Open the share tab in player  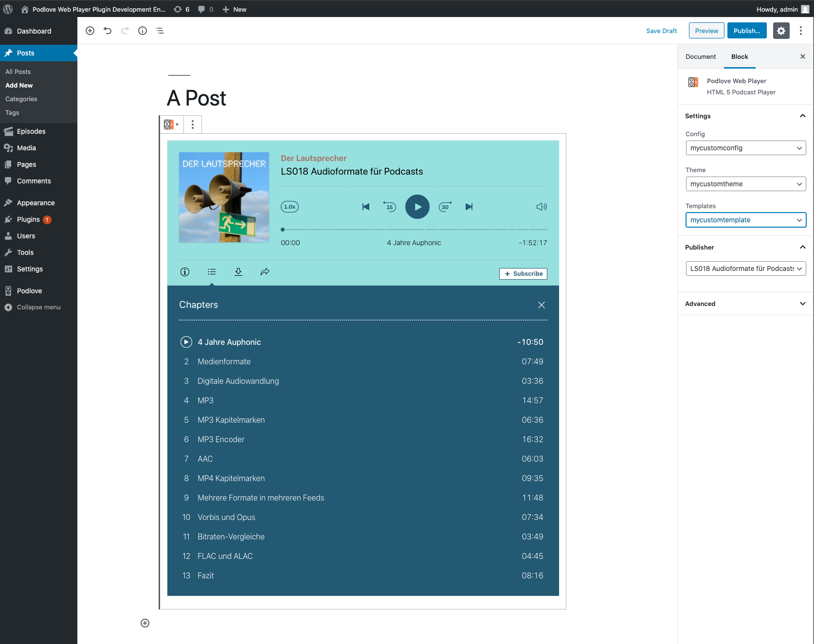[x=265, y=272]
